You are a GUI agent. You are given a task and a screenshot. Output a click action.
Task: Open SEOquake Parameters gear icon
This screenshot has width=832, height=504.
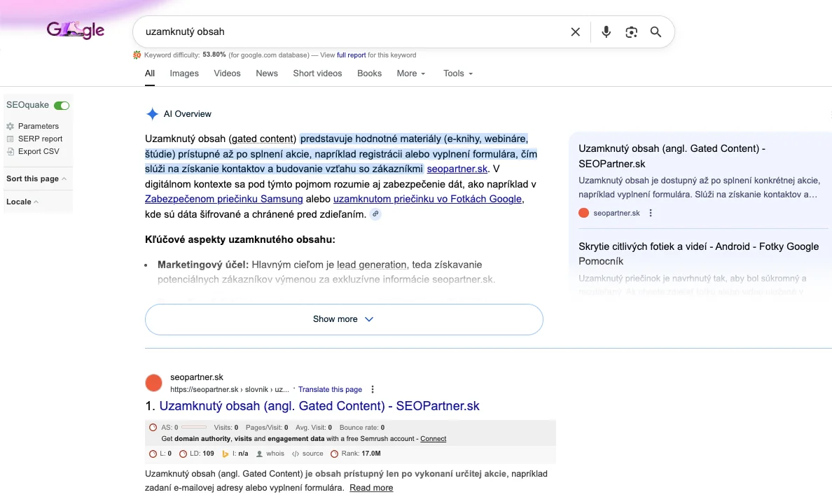11,126
